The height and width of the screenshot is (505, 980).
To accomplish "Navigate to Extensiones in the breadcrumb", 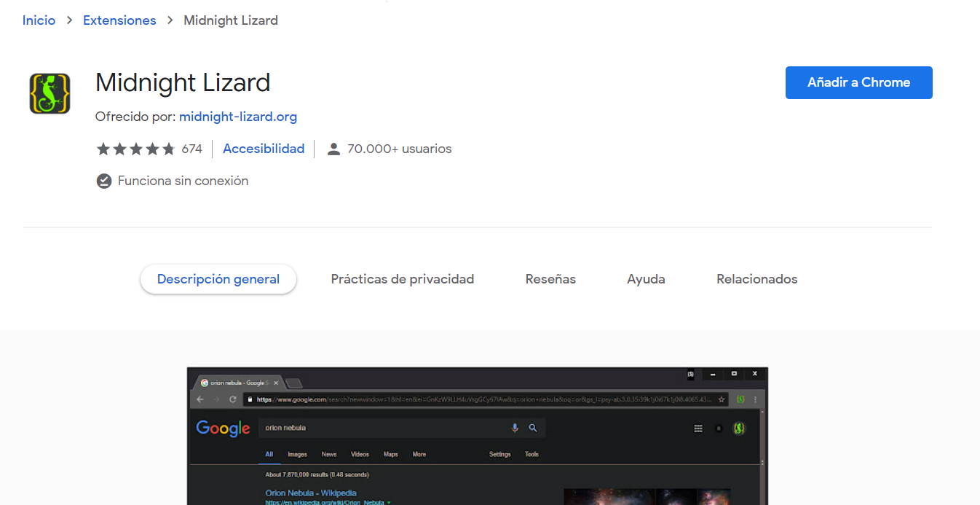I will pos(119,20).
